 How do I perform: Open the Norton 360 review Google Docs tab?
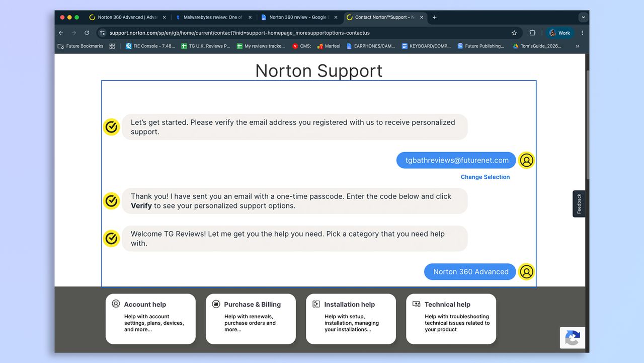[x=298, y=17]
